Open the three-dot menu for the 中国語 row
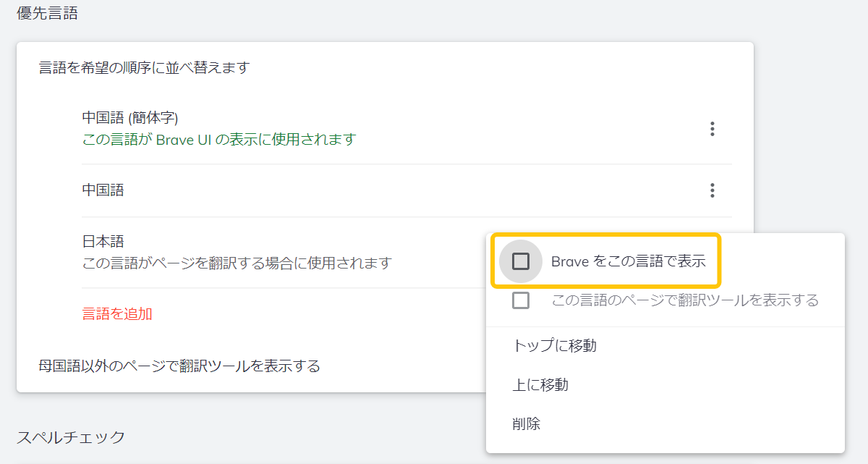The height and width of the screenshot is (464, 868). pyautogui.click(x=712, y=190)
